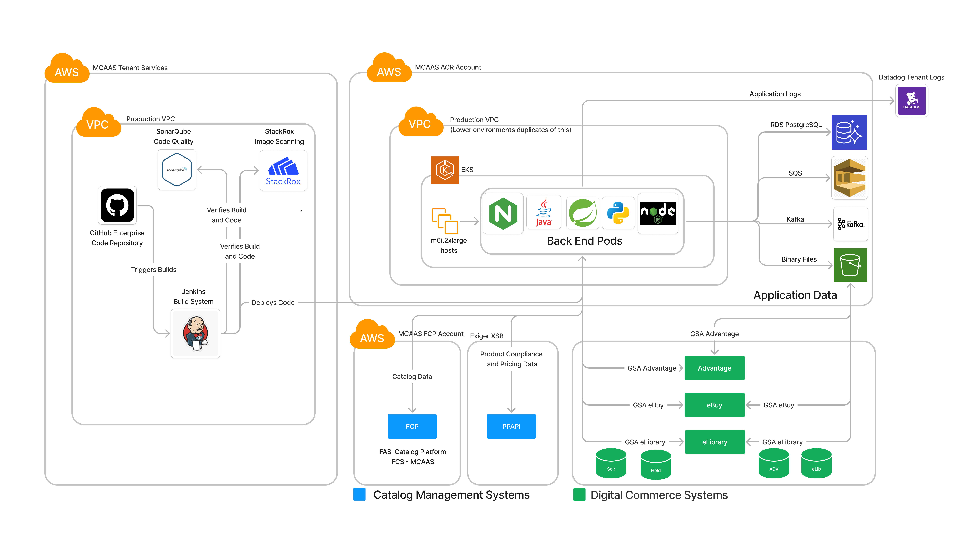Viewport: 980px width, 537px height.
Task: Select the Datadog Tenant Logs label
Action: pyautogui.click(x=912, y=77)
